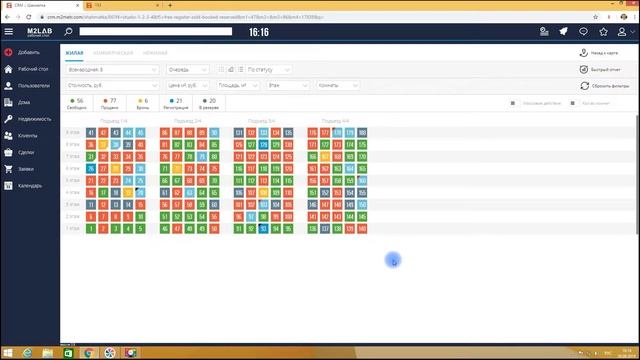Screen dimensions: 640x360
Task: Open the По статусу dropdown
Action: tap(269, 69)
